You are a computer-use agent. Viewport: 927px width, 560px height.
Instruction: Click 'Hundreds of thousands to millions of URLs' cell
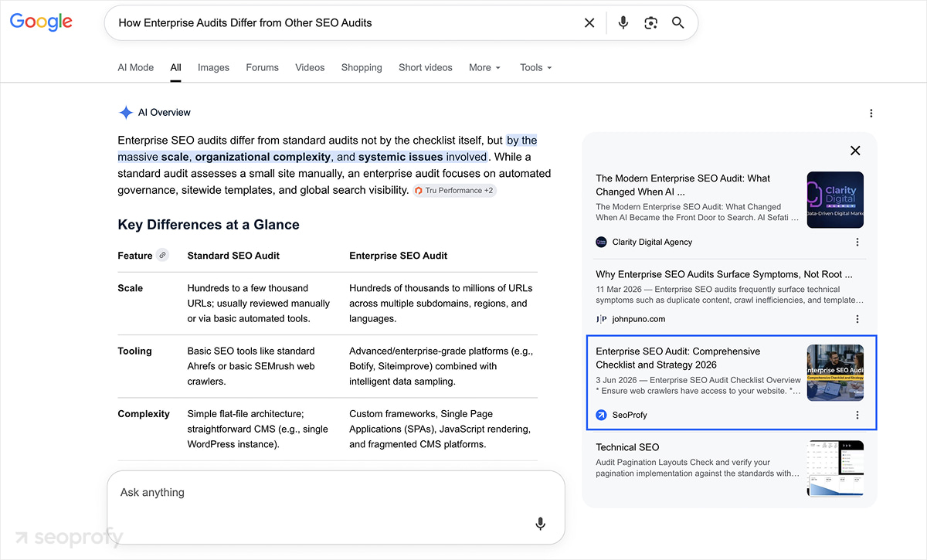(440, 304)
